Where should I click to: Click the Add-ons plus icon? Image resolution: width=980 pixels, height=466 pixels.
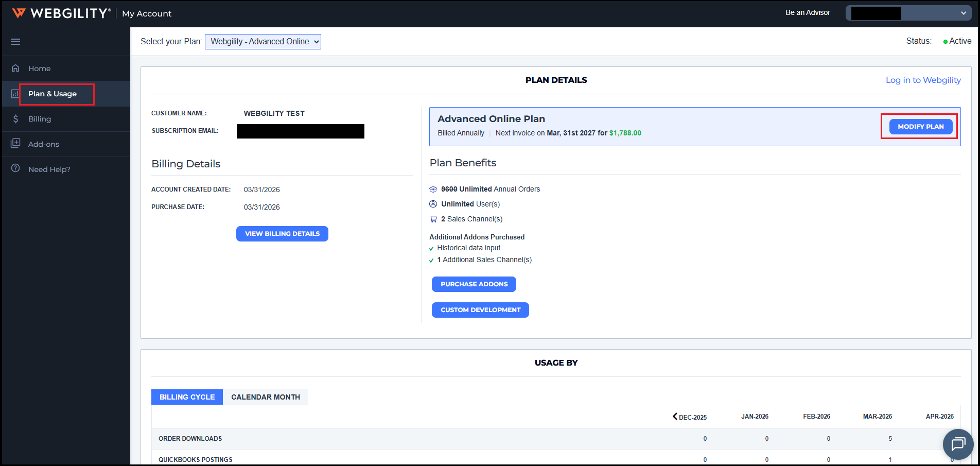[15, 144]
